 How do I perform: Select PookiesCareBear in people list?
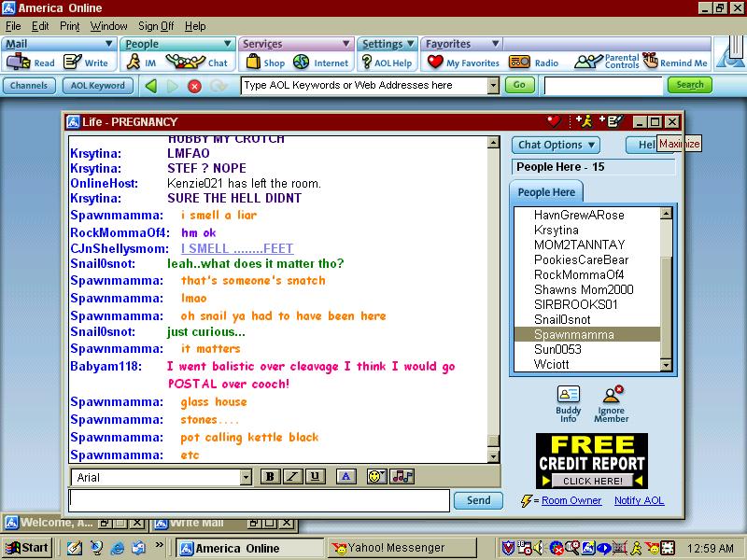click(x=581, y=260)
